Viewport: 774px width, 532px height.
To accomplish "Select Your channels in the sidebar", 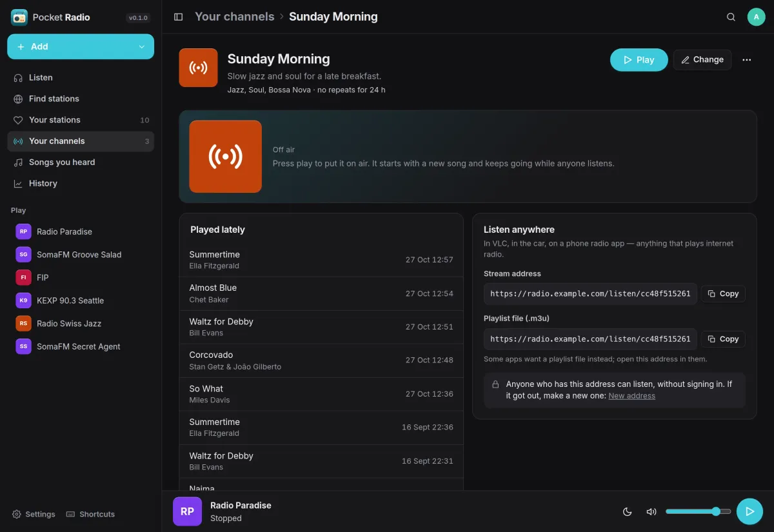I will (81, 141).
